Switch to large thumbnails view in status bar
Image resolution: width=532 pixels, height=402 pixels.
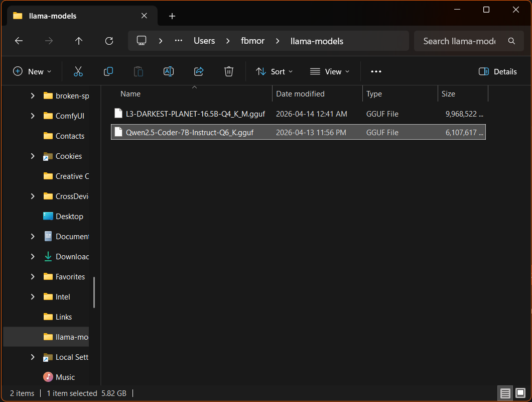[520, 393]
